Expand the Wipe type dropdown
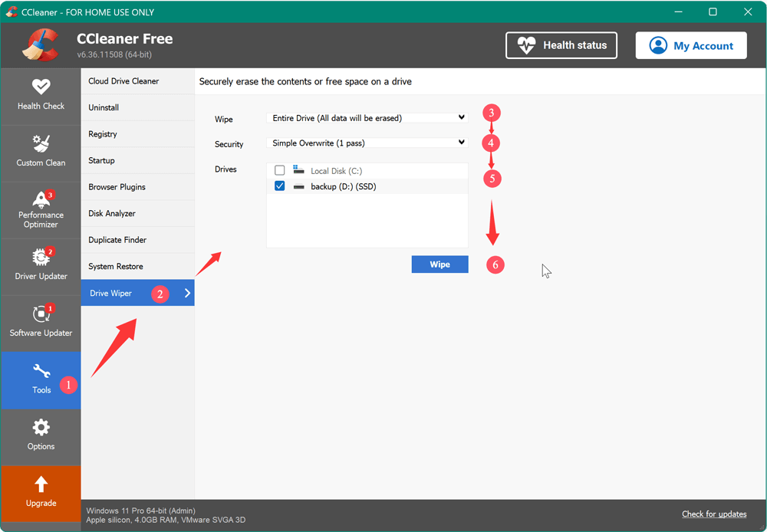 coord(367,118)
